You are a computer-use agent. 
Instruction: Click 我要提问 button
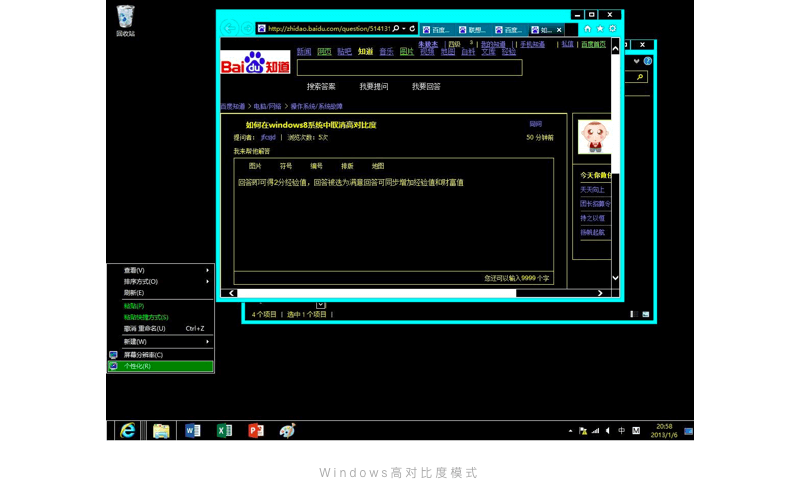[x=373, y=87]
